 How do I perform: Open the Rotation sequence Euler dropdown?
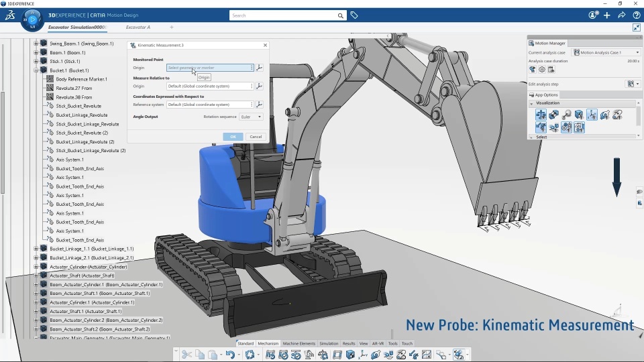tap(251, 117)
